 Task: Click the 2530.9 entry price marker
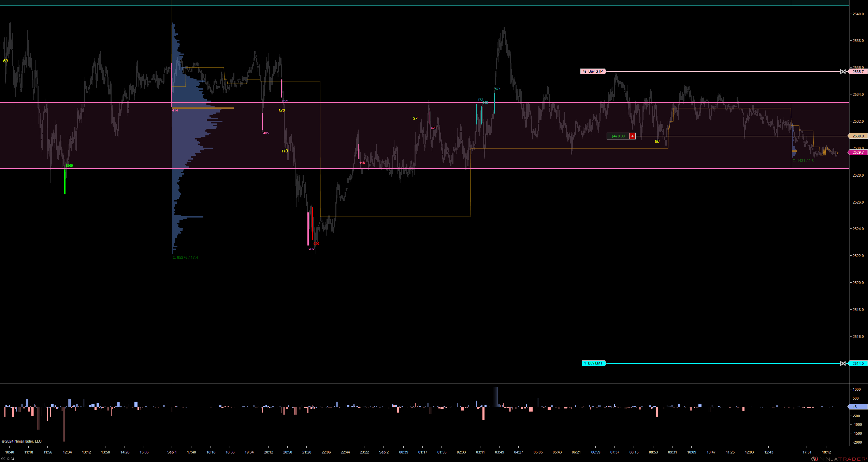[x=858, y=136]
